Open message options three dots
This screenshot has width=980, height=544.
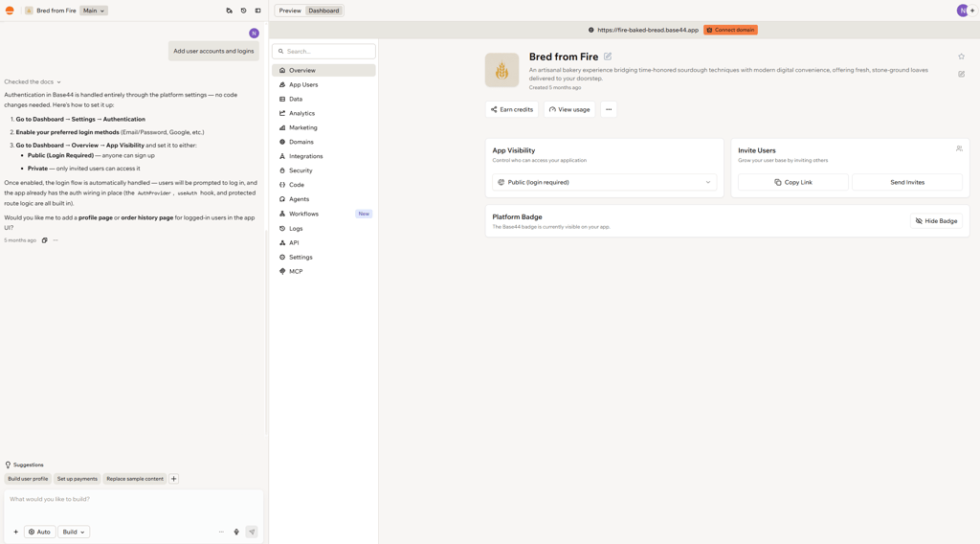[56, 240]
